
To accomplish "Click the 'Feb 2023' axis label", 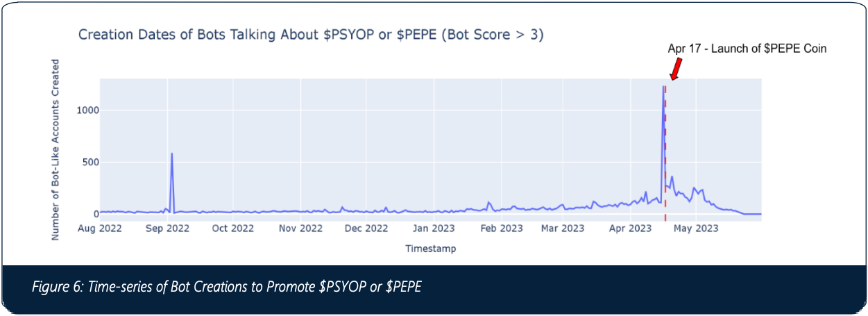I will (500, 228).
